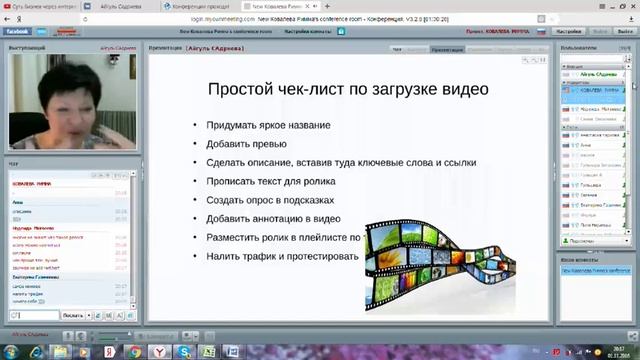Screen dimensions: 640x360
Task: Collapse the first users list group header
Action: 593,66
